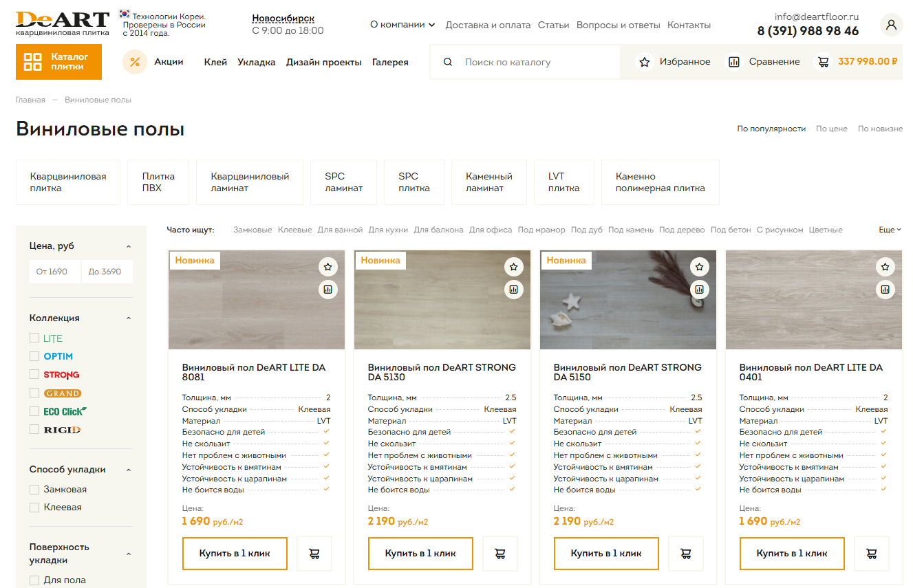Sort products via По цене link
The width and height of the screenshot is (913, 588).
point(831,129)
